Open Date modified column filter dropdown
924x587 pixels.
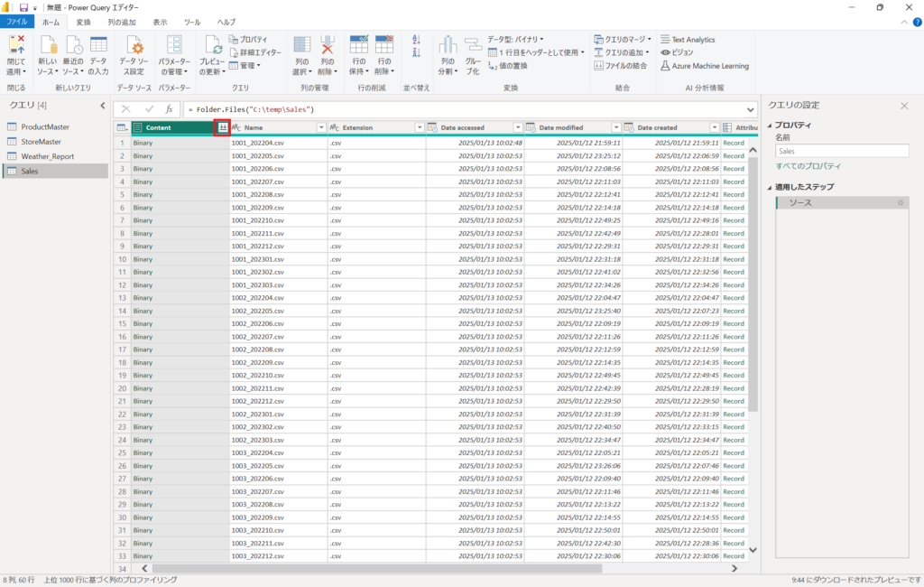615,127
